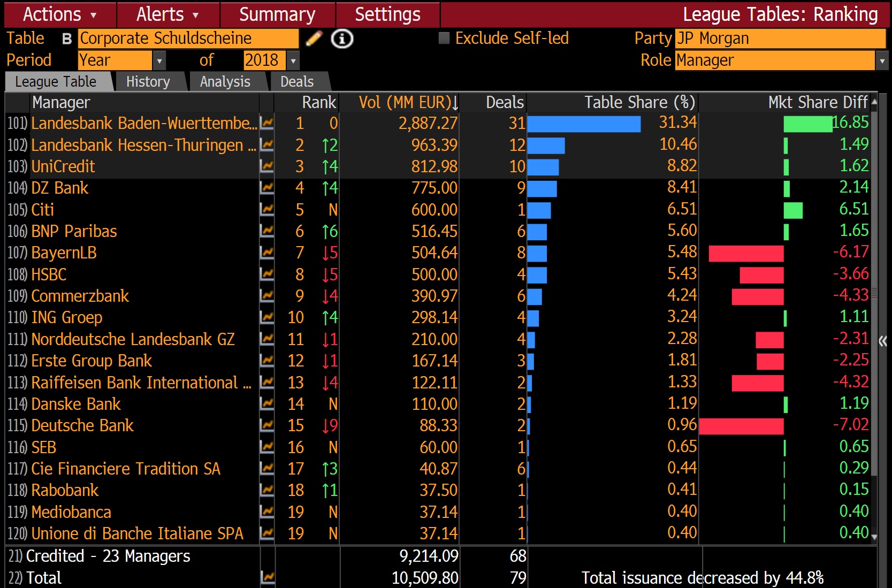Open chart icon next to Citi
Image resolution: width=892 pixels, height=588 pixels.
(x=266, y=210)
